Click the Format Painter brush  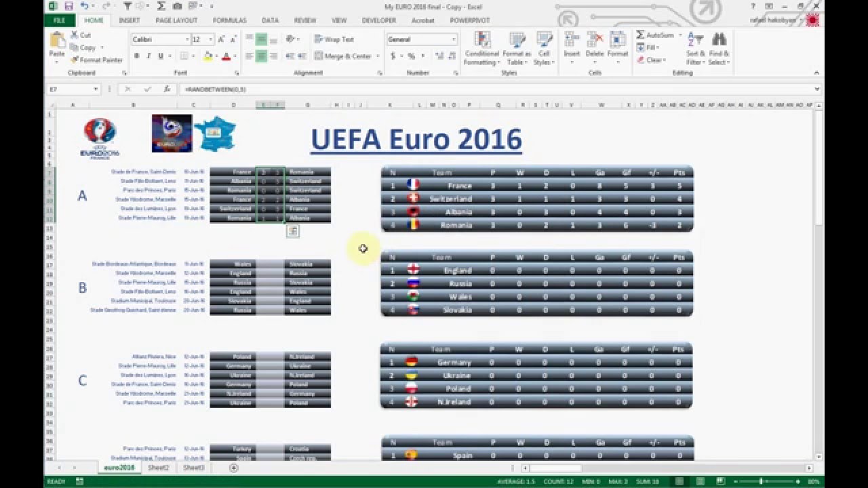[97, 60]
